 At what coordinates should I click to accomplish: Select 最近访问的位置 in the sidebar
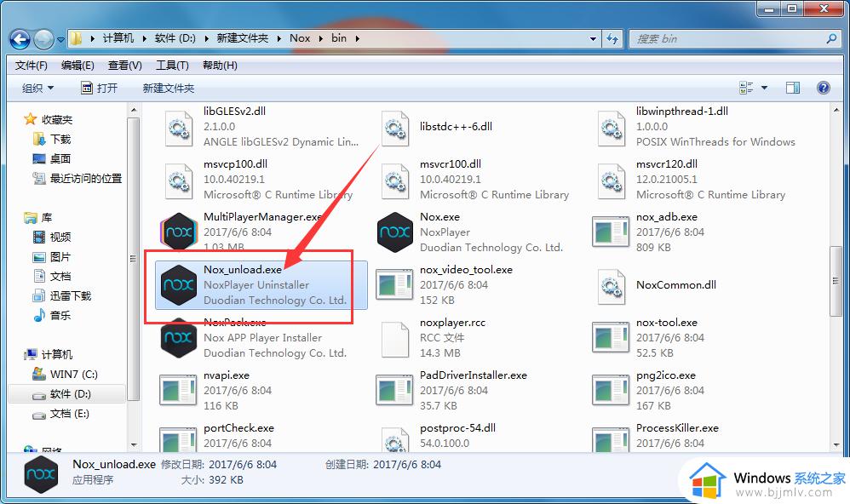pos(86,178)
